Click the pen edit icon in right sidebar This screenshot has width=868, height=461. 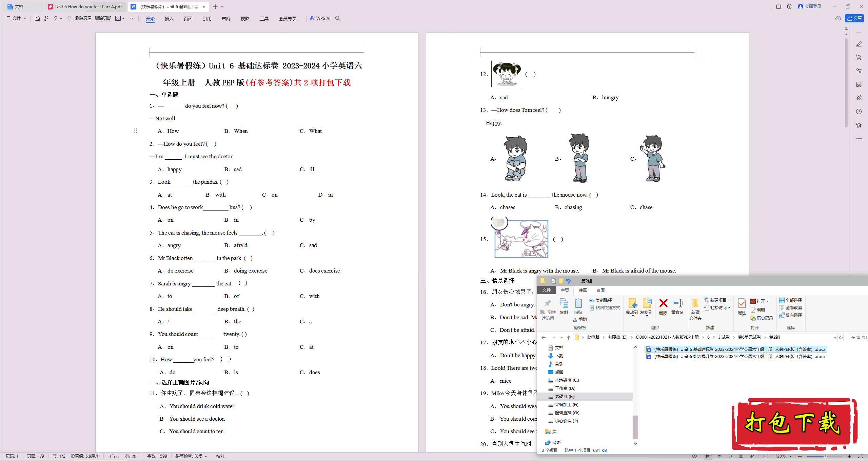[x=859, y=44]
